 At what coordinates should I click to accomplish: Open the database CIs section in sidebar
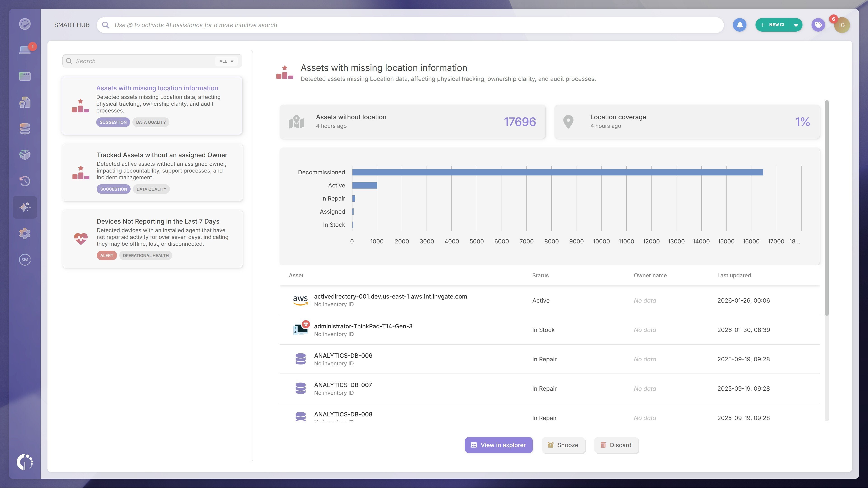pos(25,128)
